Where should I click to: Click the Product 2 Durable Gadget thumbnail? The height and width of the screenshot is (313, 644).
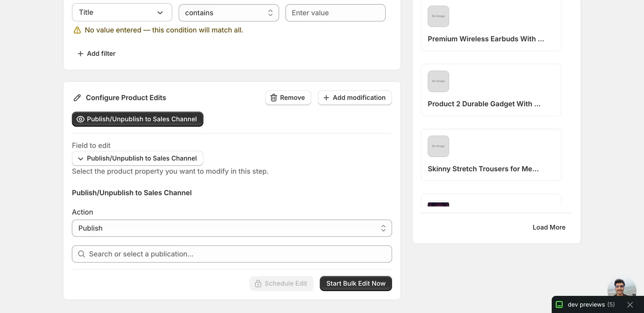(x=438, y=81)
